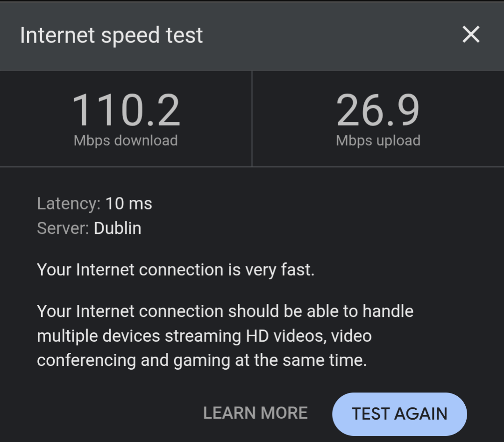
Task: Select the Dublin server name
Action: pos(118,228)
